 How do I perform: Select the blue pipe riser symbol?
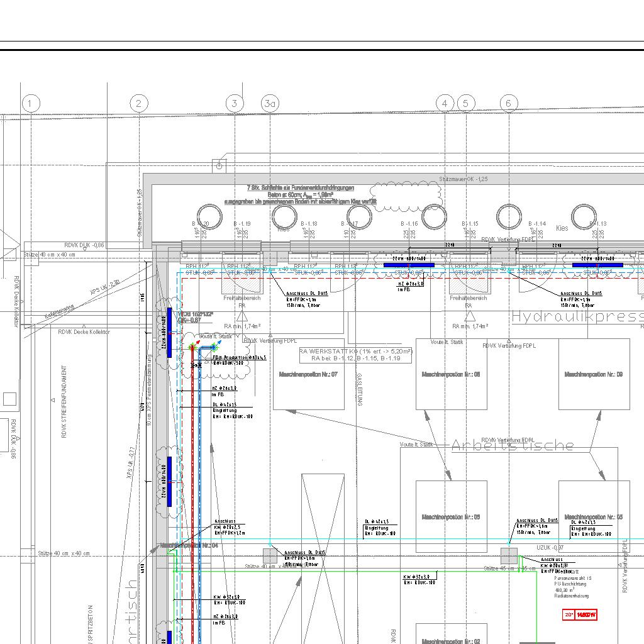coord(213,347)
